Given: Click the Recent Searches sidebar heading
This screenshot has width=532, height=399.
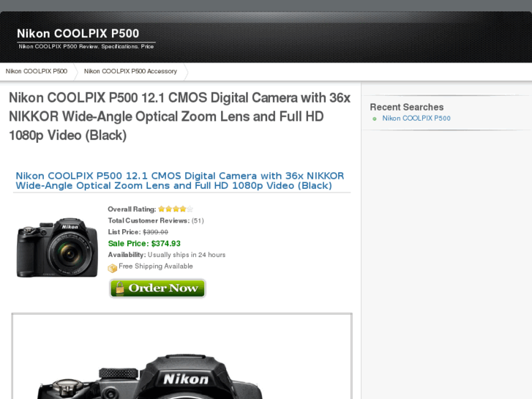Looking at the screenshot, I should [x=406, y=107].
